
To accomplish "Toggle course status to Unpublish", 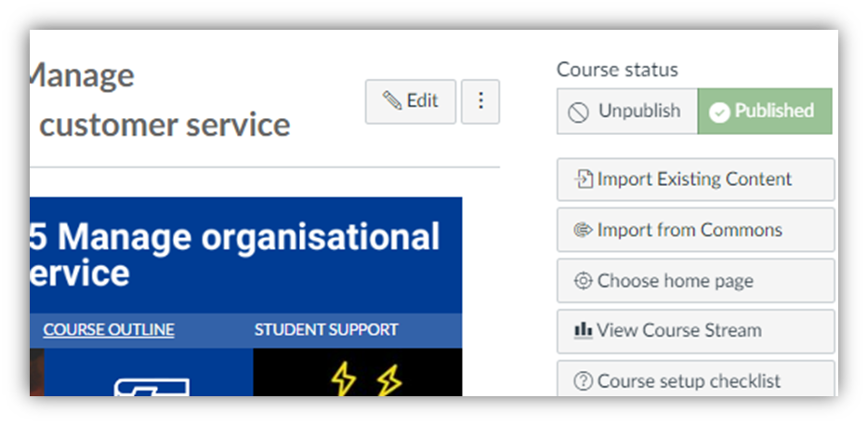I will pyautogui.click(x=627, y=111).
